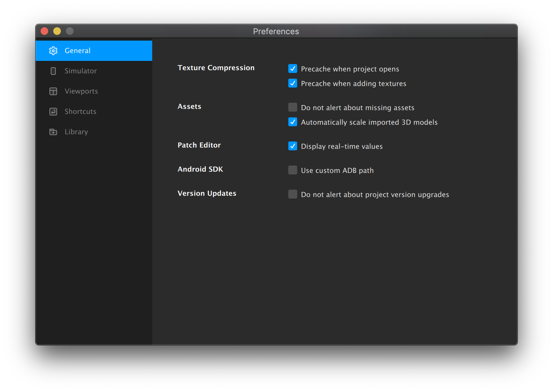Check Use custom ADB path
Image resolution: width=553 pixels, height=392 pixels.
coord(293,170)
